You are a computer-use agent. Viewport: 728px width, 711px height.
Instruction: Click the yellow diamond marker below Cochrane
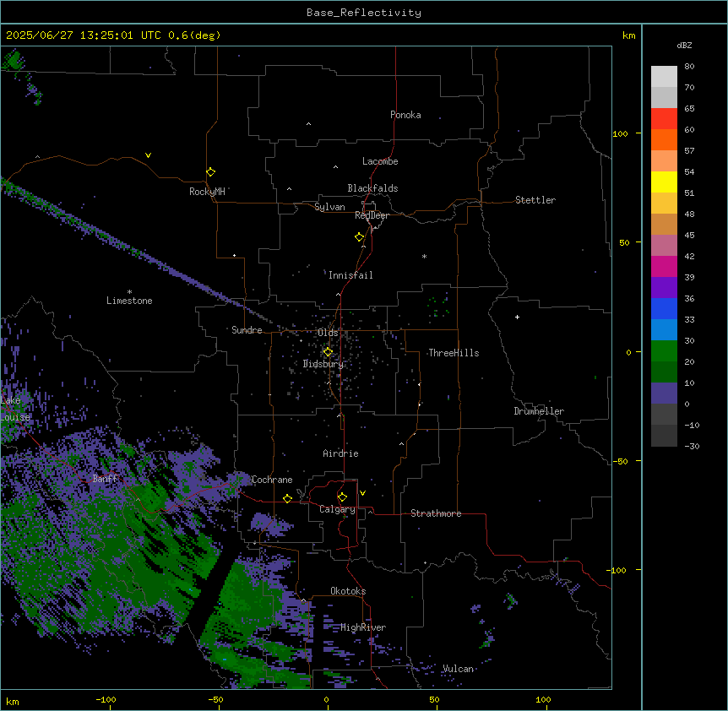click(287, 498)
